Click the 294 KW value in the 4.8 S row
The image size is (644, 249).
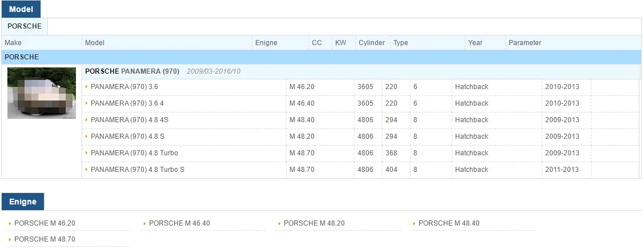click(x=392, y=136)
